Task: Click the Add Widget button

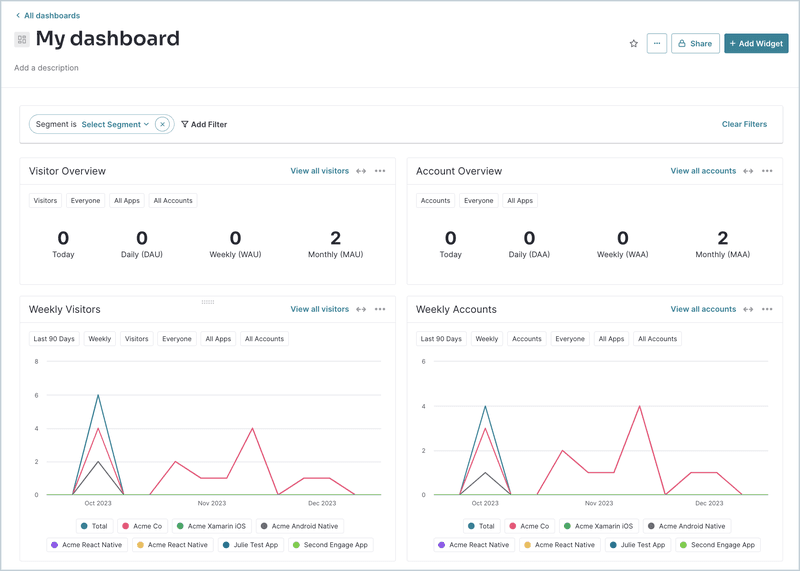Action: (x=756, y=44)
